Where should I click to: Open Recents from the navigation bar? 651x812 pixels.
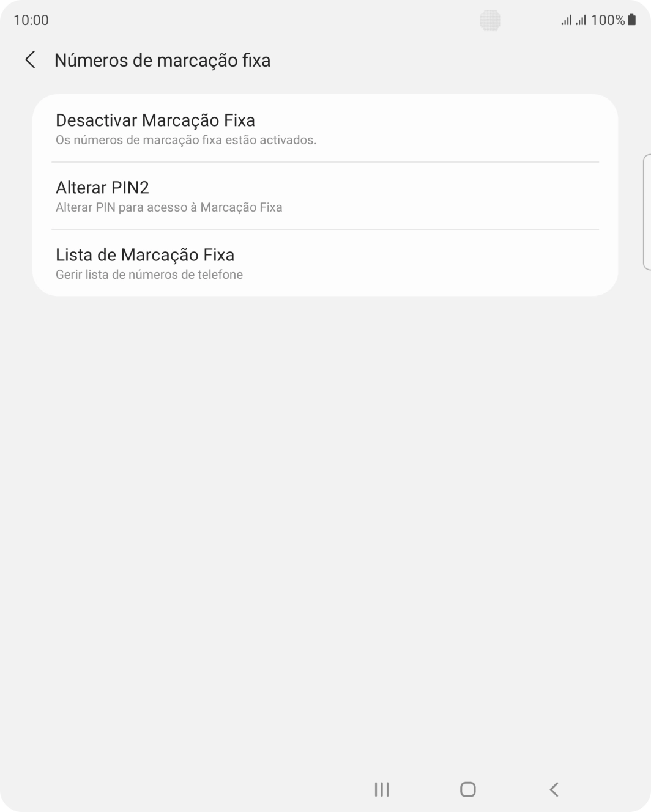click(381, 789)
